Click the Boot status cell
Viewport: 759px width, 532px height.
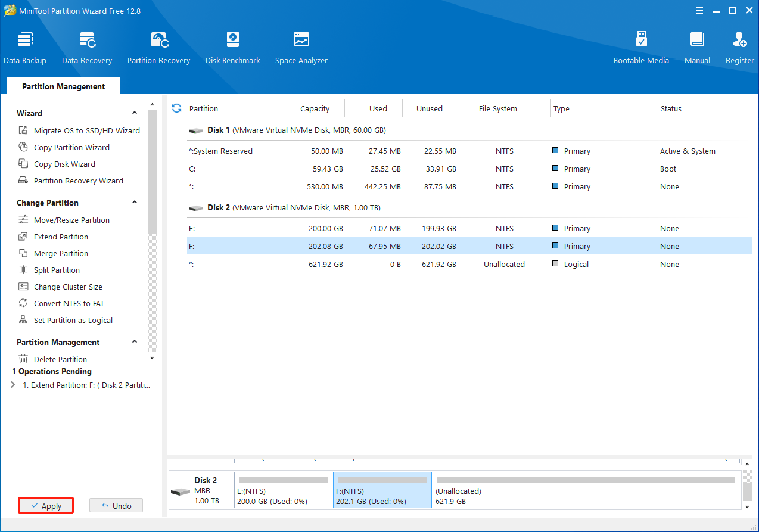pyautogui.click(x=668, y=169)
